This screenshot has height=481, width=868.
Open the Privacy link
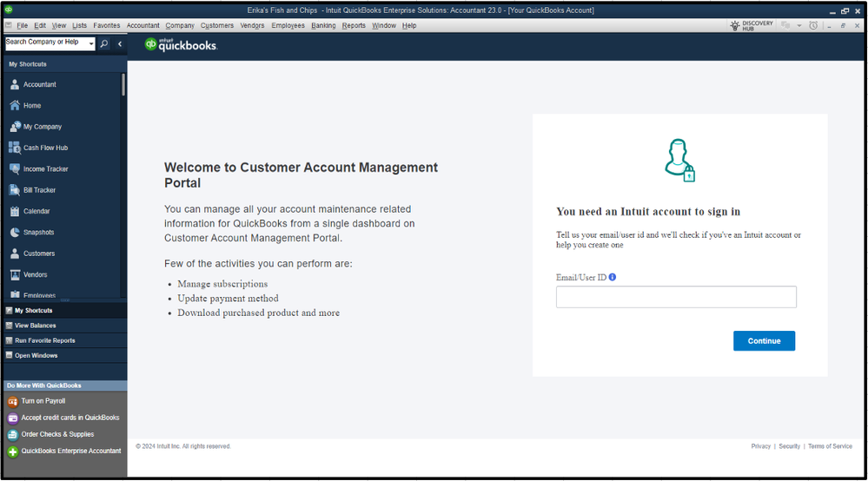(760, 447)
